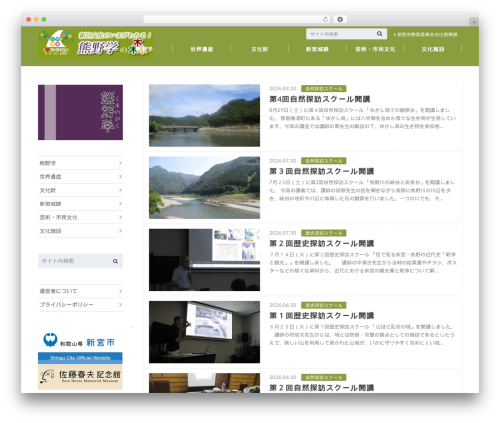Open the lecture photo for 第2回歴史探訪スクール
Screen dimensions: 500x423
pos(204,260)
